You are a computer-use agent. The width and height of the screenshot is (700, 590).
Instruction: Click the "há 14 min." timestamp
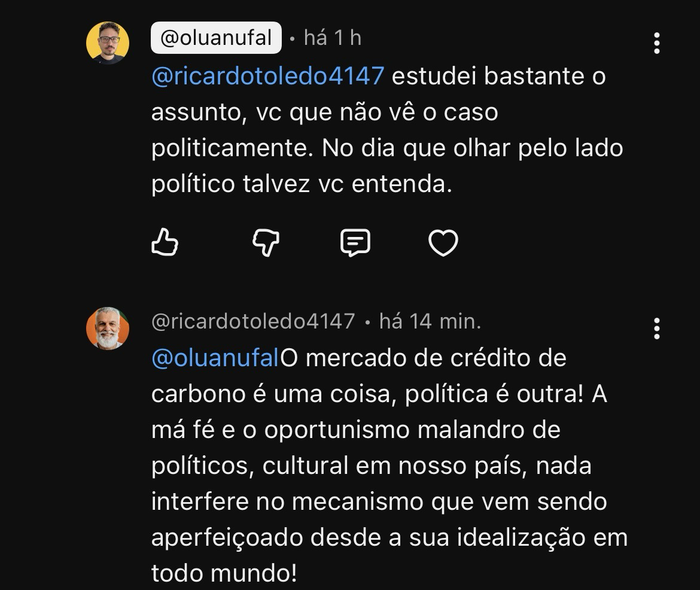[x=430, y=321]
